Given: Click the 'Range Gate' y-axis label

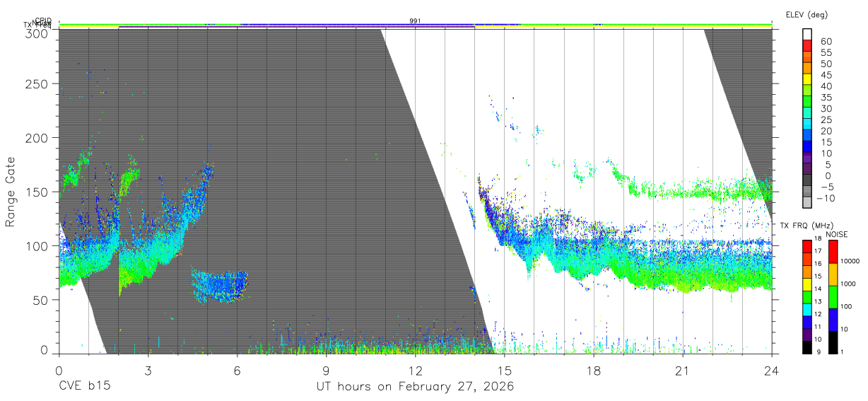Looking at the screenshot, I should pos(11,192).
